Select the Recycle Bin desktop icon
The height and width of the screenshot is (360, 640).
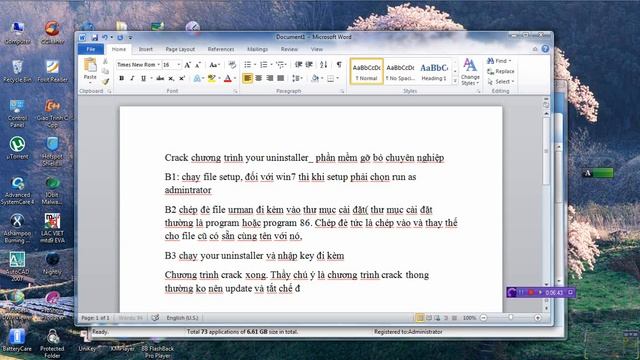coord(17,71)
